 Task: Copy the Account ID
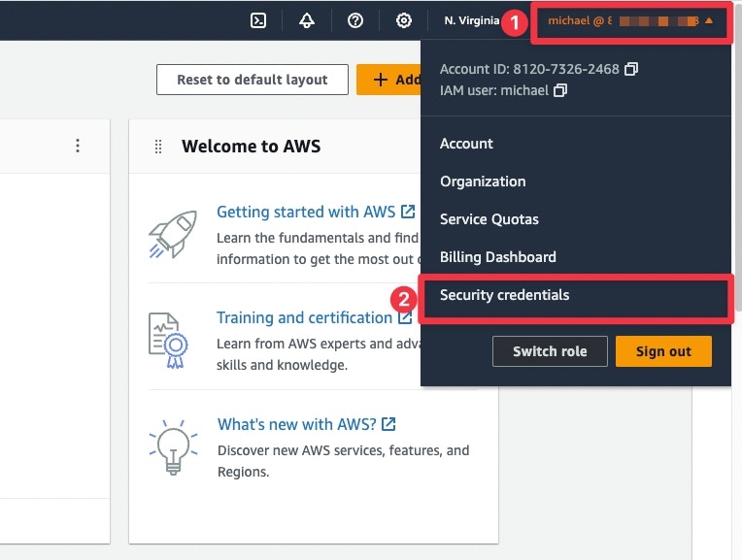(x=631, y=69)
